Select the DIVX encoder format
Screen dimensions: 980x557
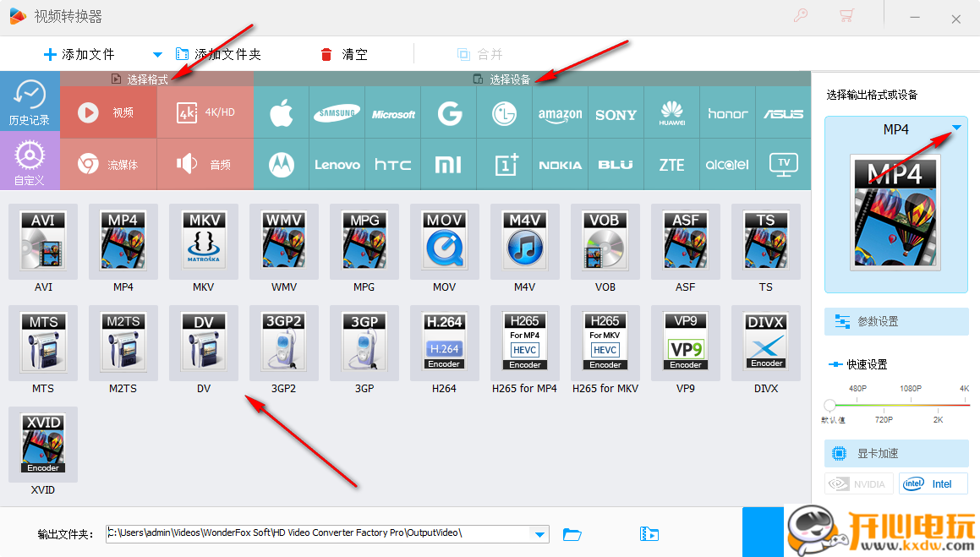click(765, 343)
